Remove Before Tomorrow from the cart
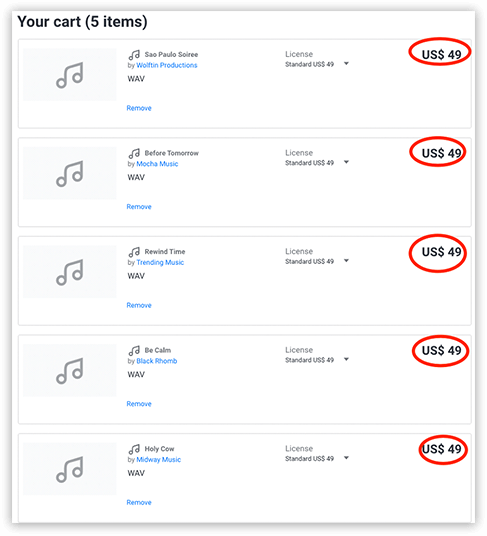This screenshot has height=536, width=487. [139, 207]
